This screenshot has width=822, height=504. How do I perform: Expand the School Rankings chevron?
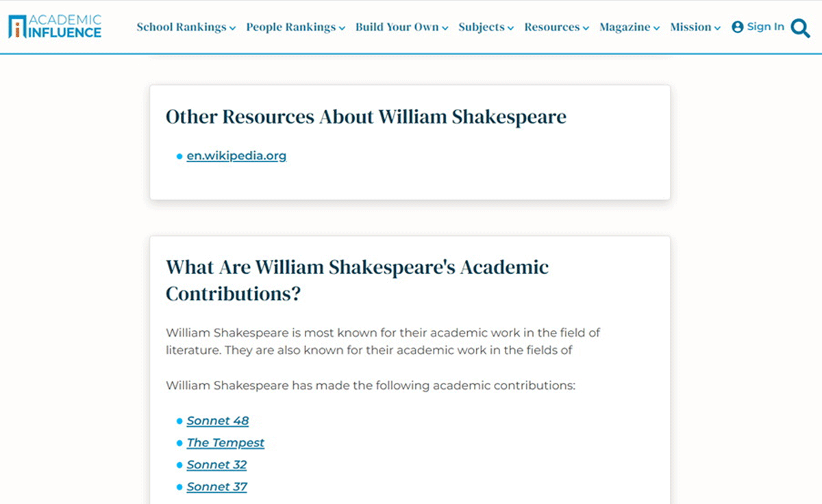coord(233,28)
